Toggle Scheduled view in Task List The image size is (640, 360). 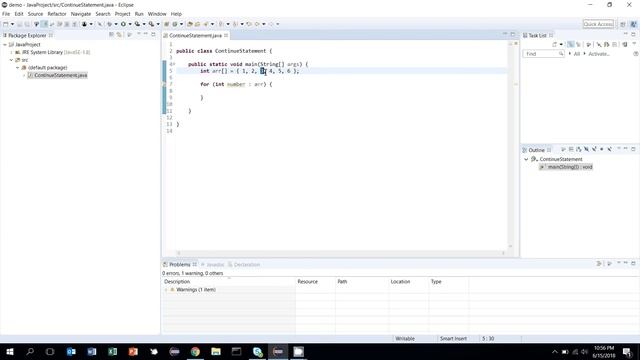click(578, 44)
